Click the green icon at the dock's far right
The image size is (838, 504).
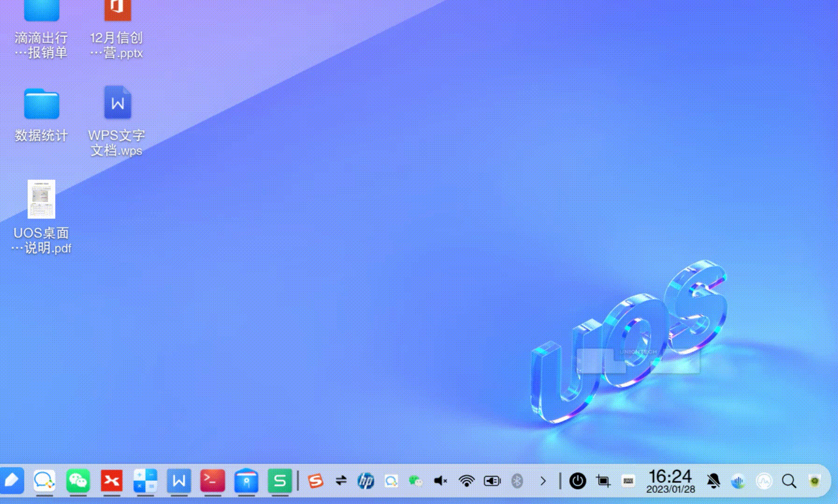tap(815, 481)
